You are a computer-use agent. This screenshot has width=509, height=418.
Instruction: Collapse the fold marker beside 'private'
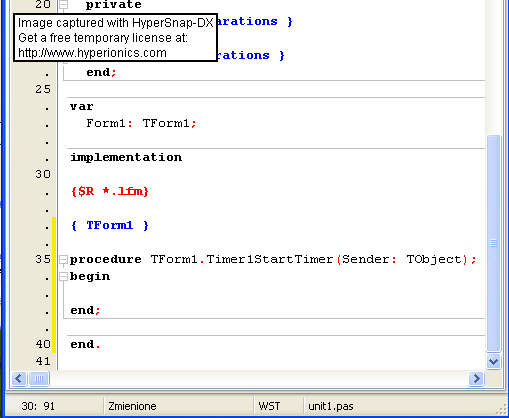point(63,4)
